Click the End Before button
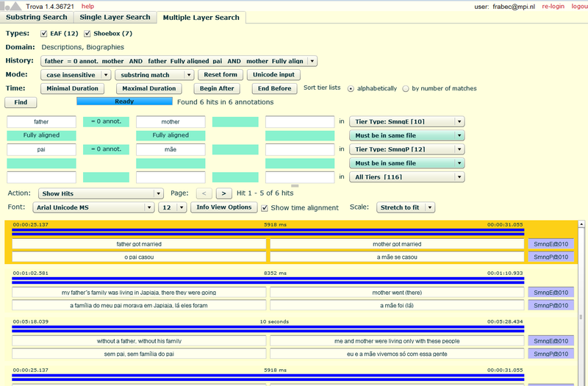 274,88
